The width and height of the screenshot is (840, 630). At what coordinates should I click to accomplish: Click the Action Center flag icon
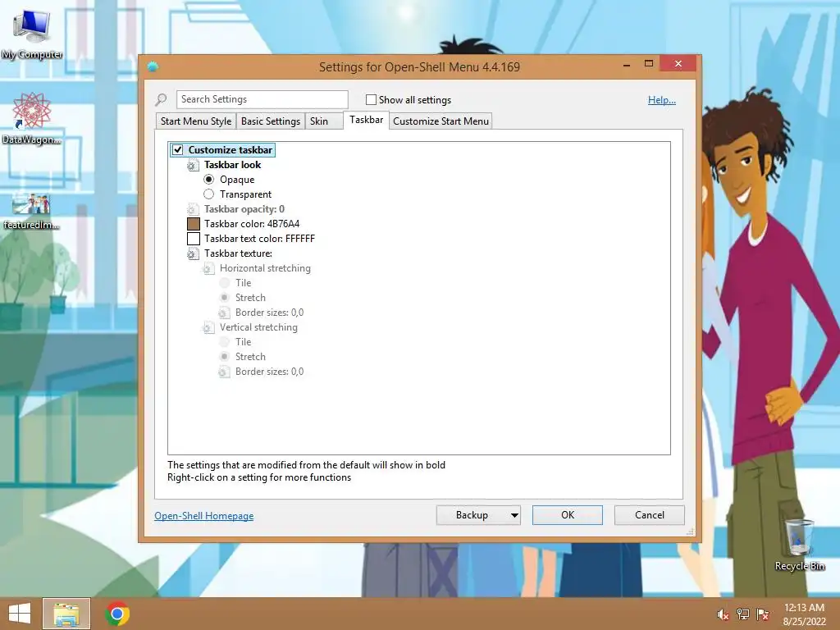(x=762, y=614)
